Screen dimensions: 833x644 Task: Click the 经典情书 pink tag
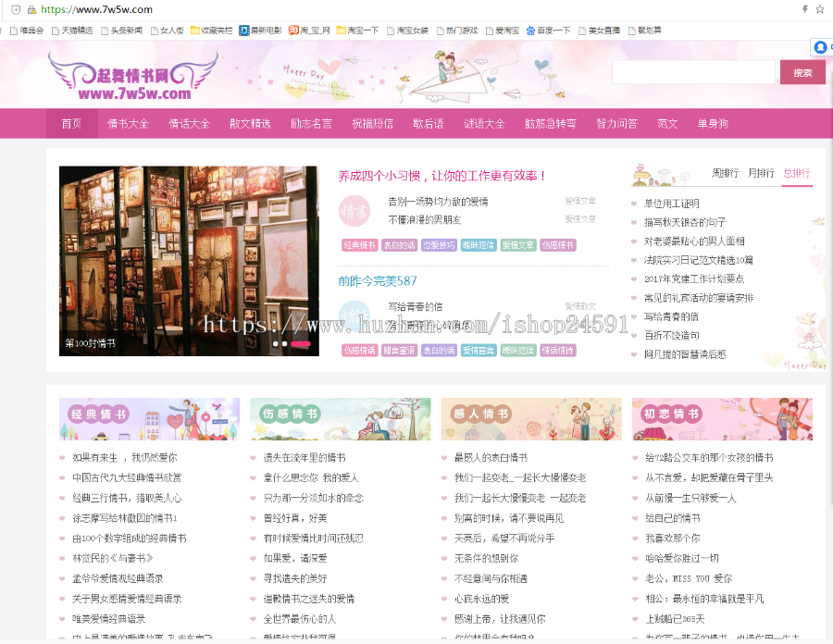[360, 245]
